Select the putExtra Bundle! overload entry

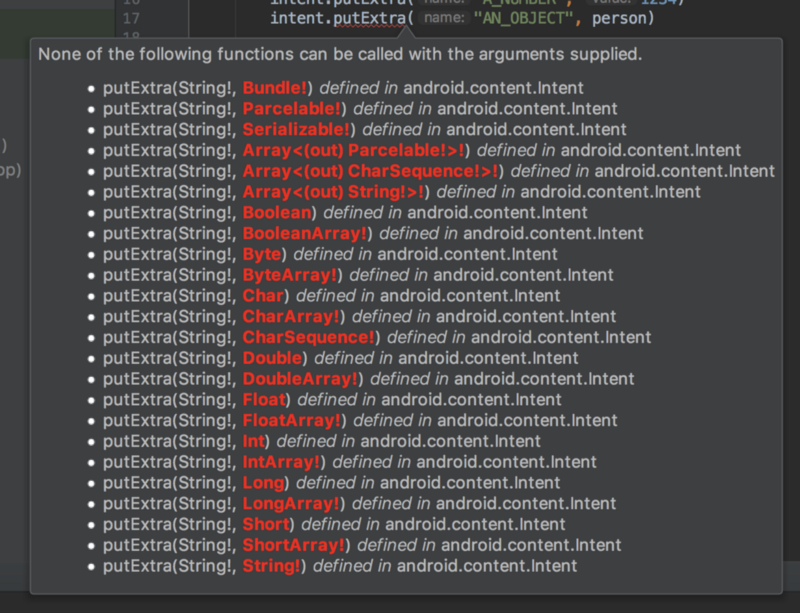(343, 88)
